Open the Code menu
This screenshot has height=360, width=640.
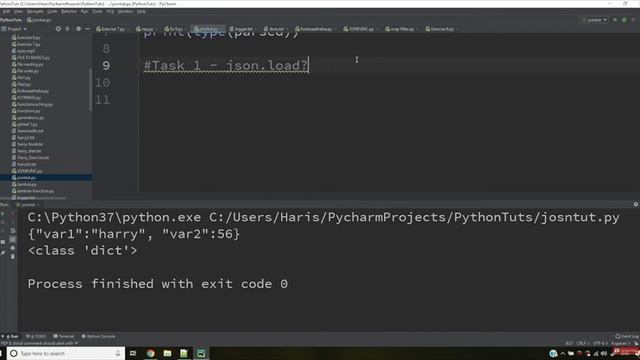click(52, 11)
